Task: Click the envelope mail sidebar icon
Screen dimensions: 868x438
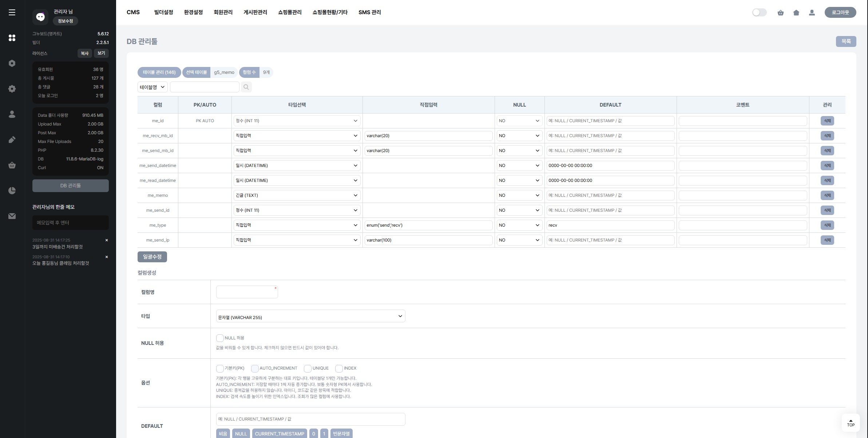Action: coord(12,216)
